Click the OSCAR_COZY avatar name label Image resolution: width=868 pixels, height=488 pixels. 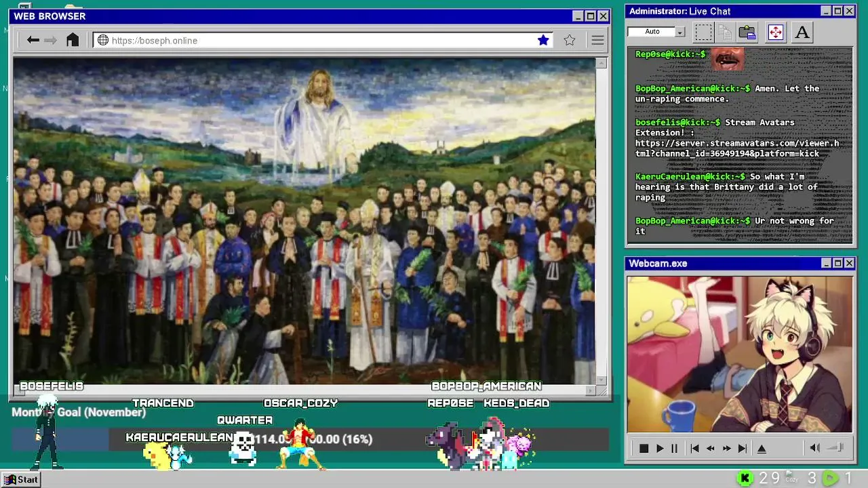[x=300, y=403]
